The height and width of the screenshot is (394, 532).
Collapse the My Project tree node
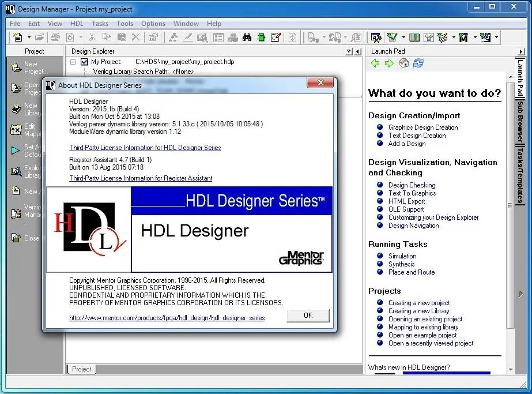click(73, 62)
